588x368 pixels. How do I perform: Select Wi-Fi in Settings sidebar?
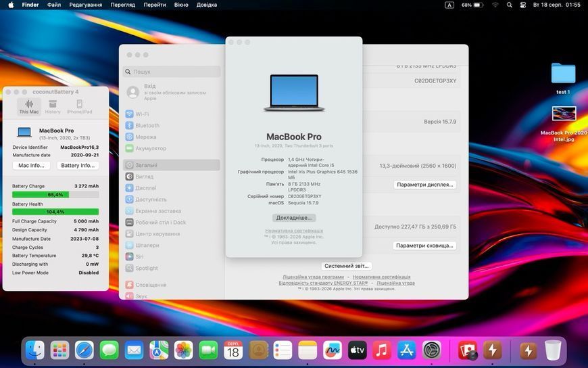[172, 114]
